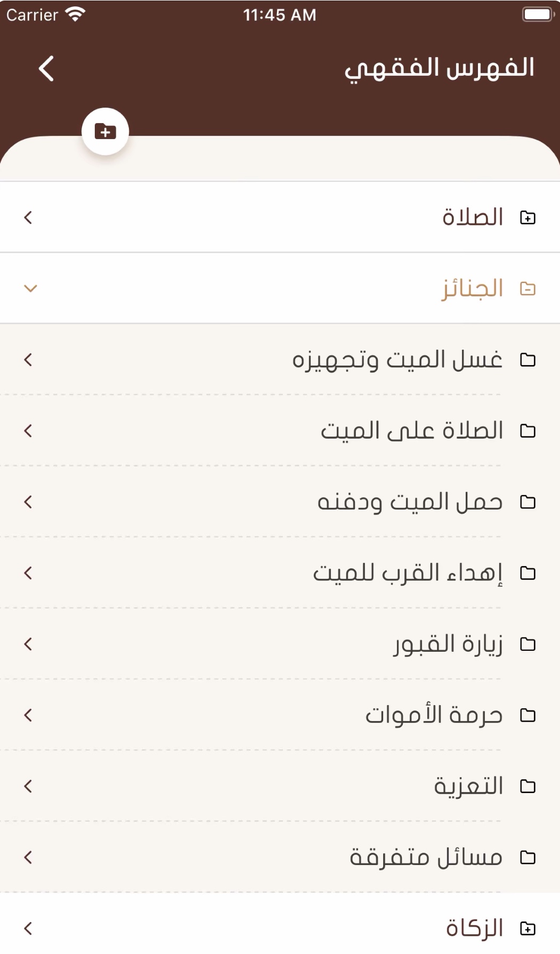560x954 pixels.
Task: Open chevron for حمل الميت ودفنه
Action: pyautogui.click(x=28, y=502)
